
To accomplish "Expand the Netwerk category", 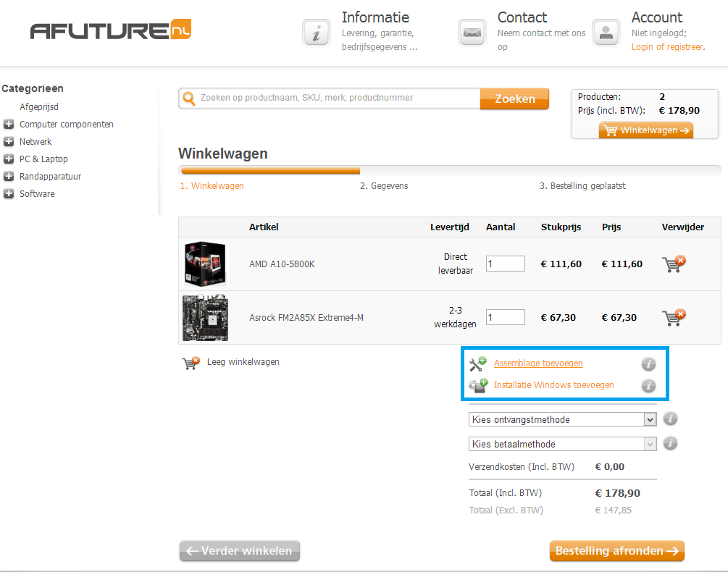I will pyautogui.click(x=9, y=141).
